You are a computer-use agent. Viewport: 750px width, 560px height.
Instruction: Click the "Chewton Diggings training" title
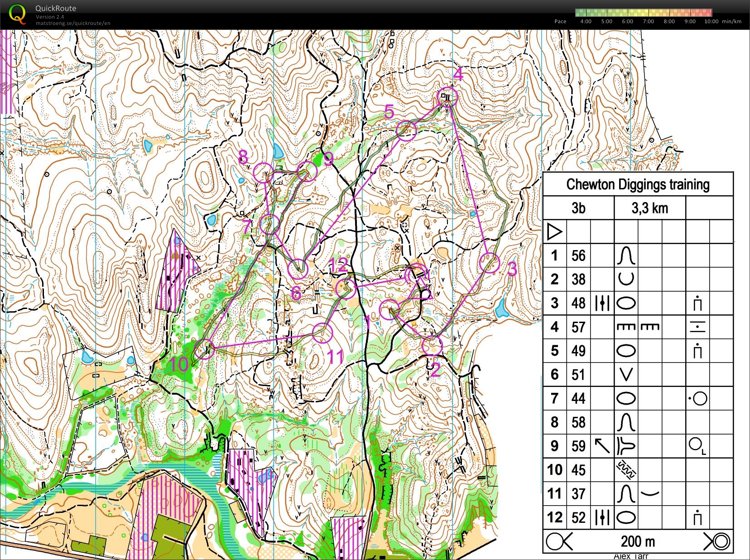638,184
